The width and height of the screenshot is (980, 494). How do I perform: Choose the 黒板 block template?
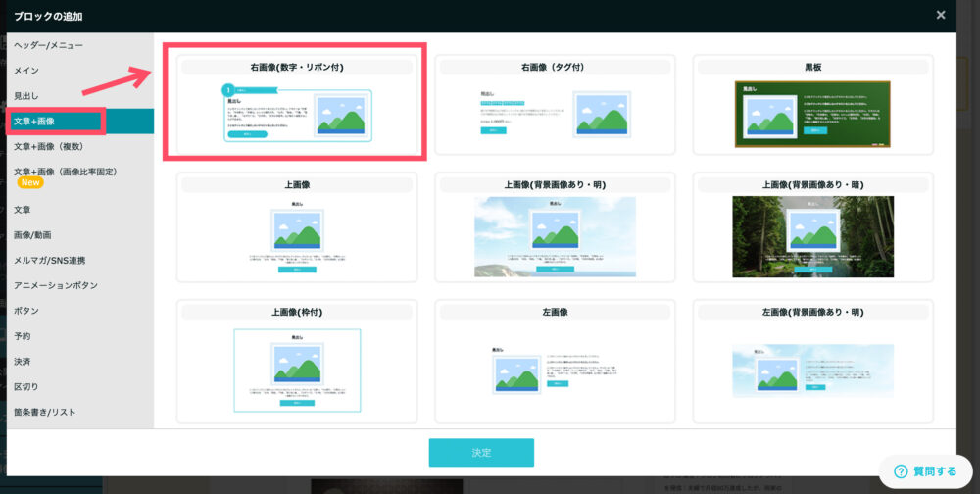pos(813,105)
